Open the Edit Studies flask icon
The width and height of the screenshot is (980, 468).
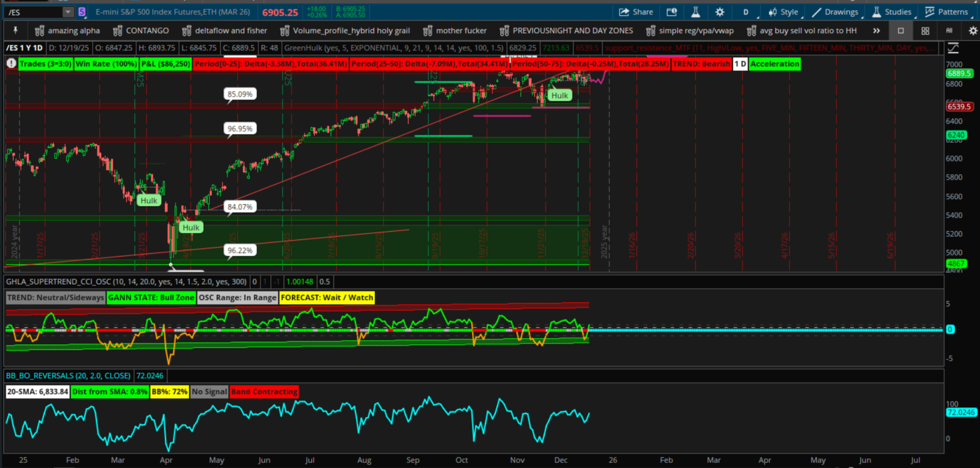(x=695, y=12)
